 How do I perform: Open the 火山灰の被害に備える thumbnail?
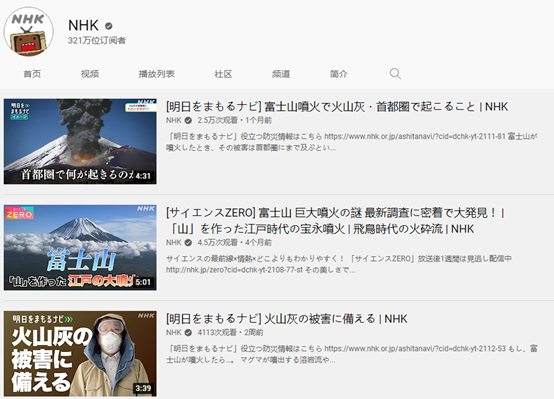(80, 354)
